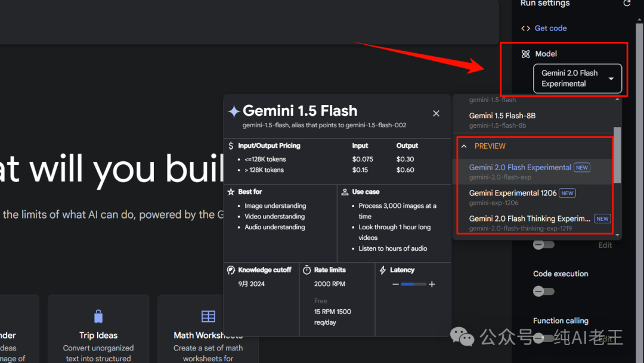This screenshot has width=644, height=363.
Task: Toggle the switch above Code execution
Action: tap(543, 245)
